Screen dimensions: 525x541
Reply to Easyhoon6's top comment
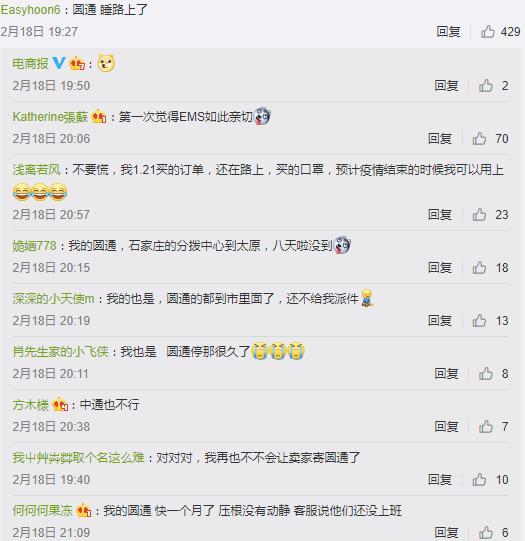pos(448,32)
